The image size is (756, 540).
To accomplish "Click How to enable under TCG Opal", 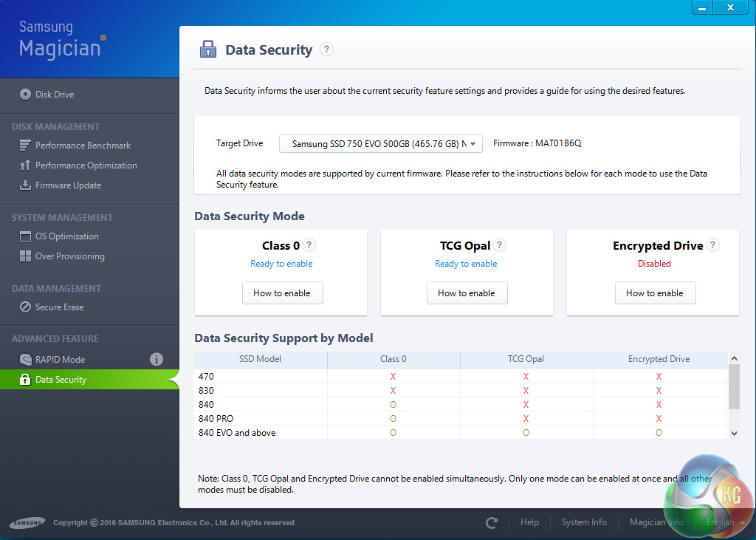I will [467, 293].
